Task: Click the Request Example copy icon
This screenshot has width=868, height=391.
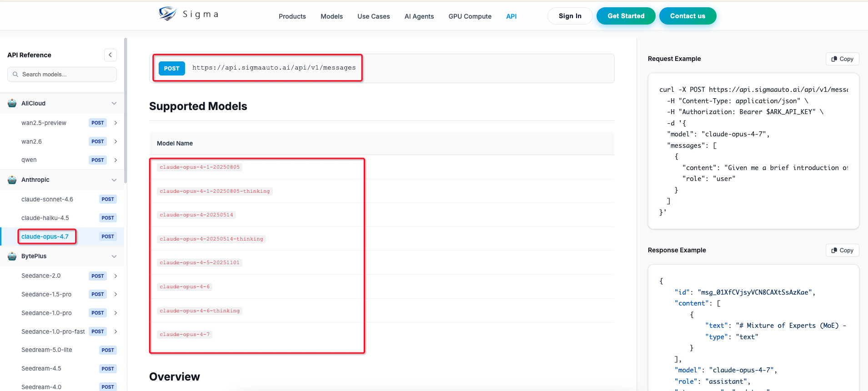Action: point(834,59)
